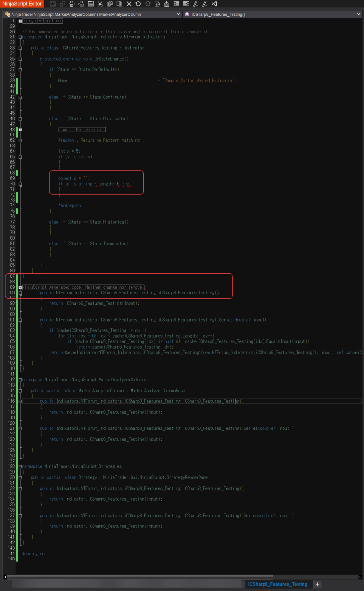Collapse the OnStateChange method on line 35
This screenshot has width=364, height=591.
point(20,59)
